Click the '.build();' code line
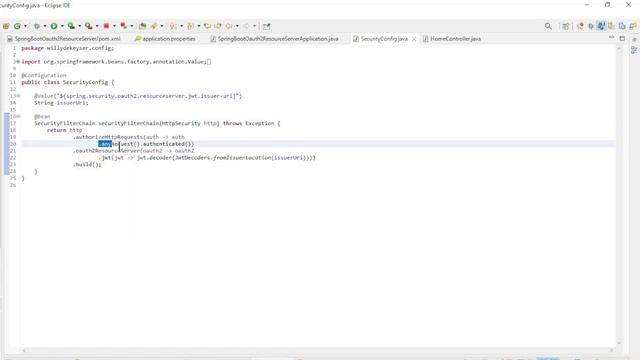 point(87,164)
